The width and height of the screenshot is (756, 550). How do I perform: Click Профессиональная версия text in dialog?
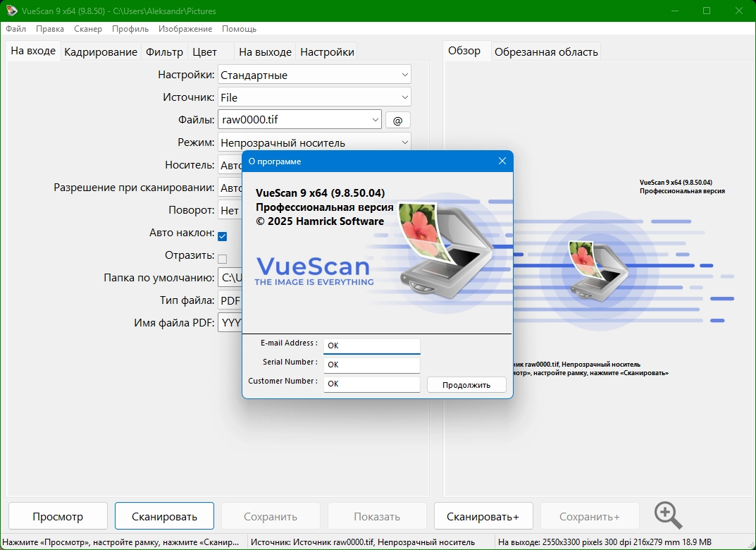pos(325,207)
